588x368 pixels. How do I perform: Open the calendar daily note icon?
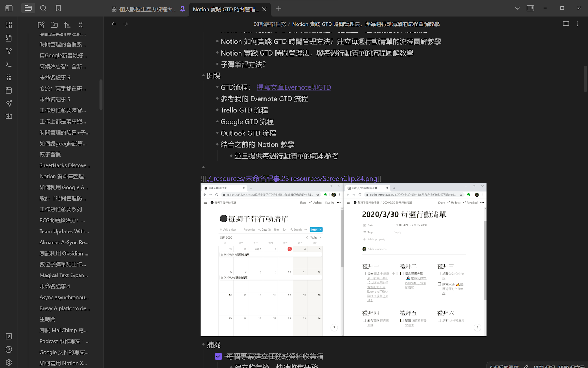[9, 90]
